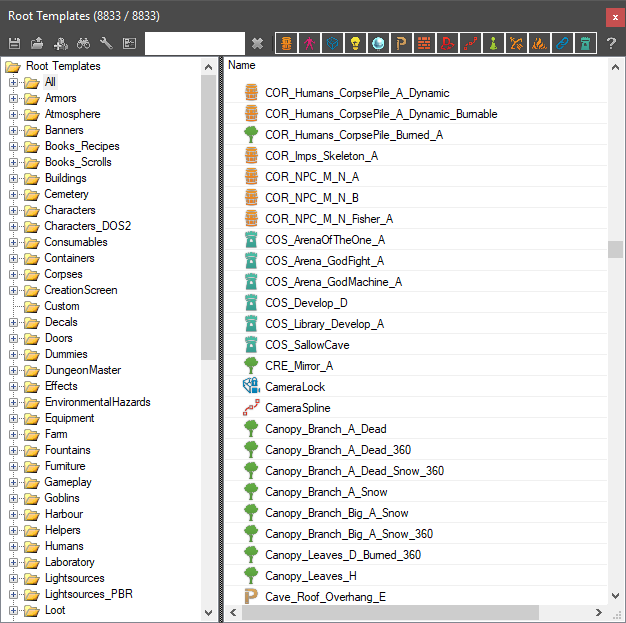Image resolution: width=626 pixels, height=623 pixels.
Task: Click inside the search text field
Action: (x=195, y=43)
